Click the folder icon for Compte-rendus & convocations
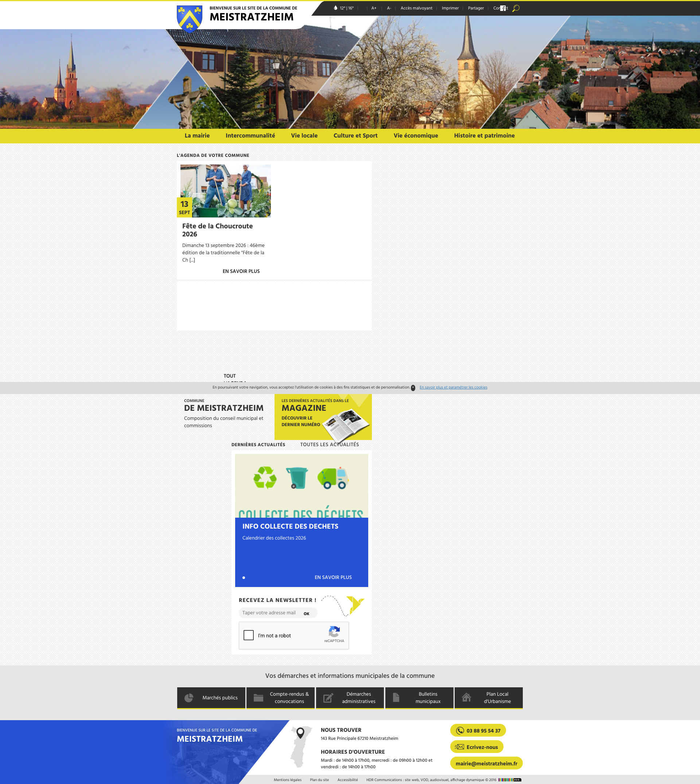Image resolution: width=700 pixels, height=784 pixels. coord(258,698)
